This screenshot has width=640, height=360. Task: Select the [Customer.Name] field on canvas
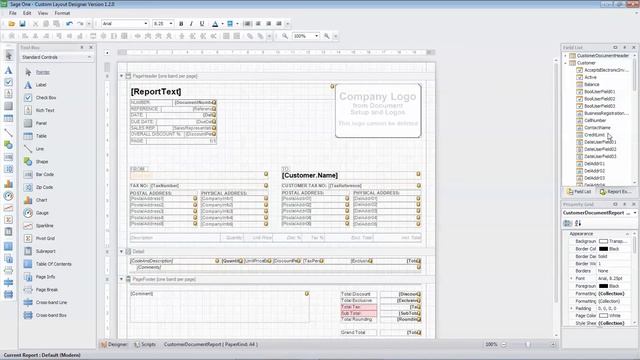pyautogui.click(x=310, y=176)
